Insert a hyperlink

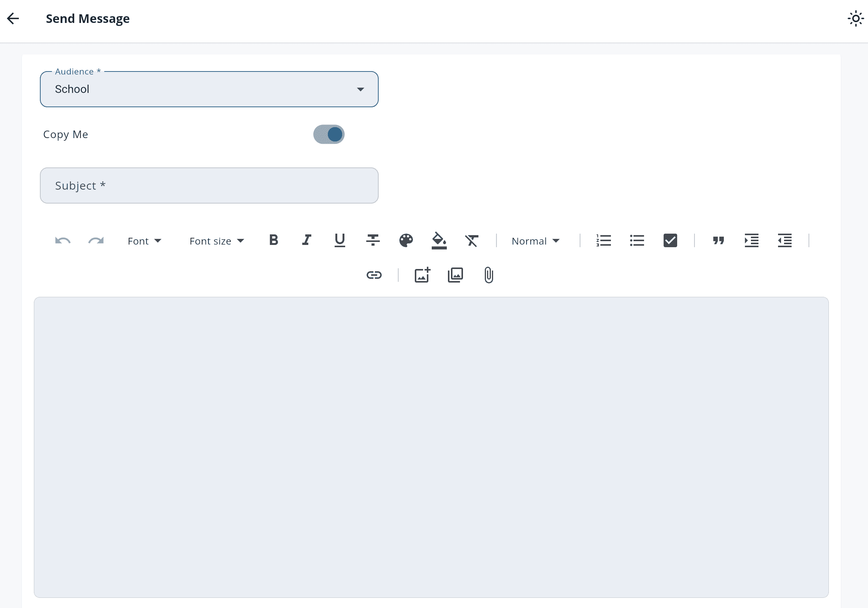(374, 275)
